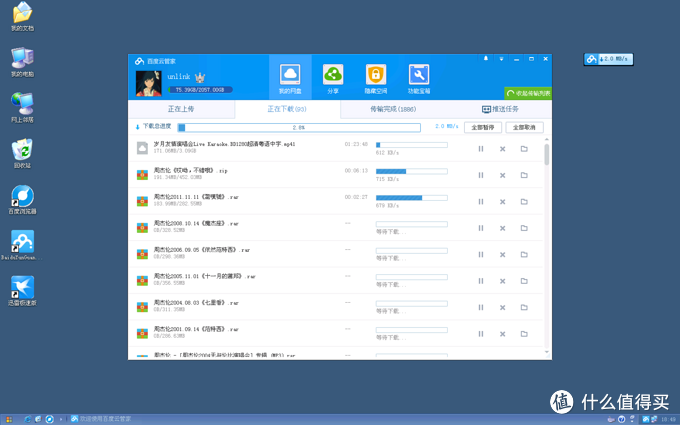
Task: Open 网上邻居 network desktop icon
Action: (x=22, y=108)
